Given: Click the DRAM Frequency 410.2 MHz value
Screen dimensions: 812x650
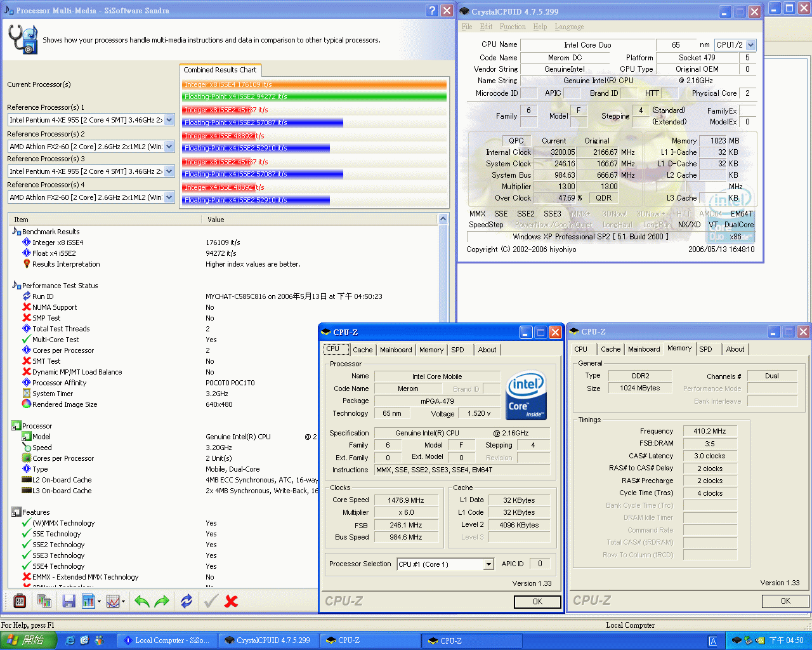Looking at the screenshot, I should click(x=710, y=431).
